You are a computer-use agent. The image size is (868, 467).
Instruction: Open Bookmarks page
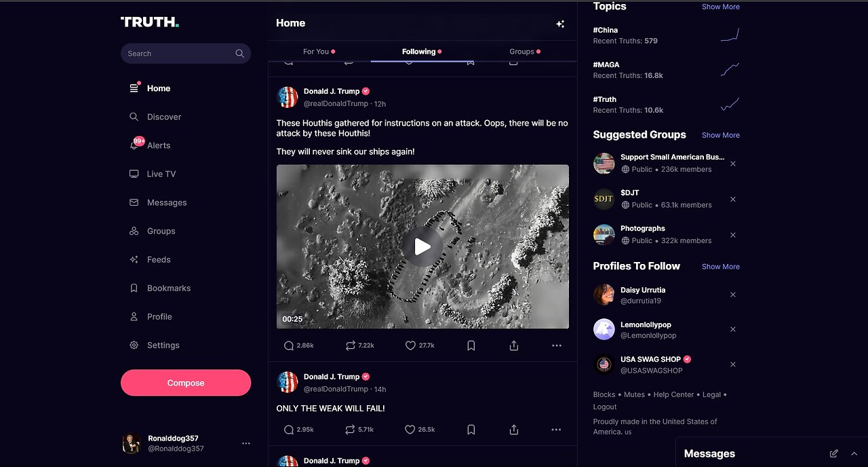coord(160,288)
